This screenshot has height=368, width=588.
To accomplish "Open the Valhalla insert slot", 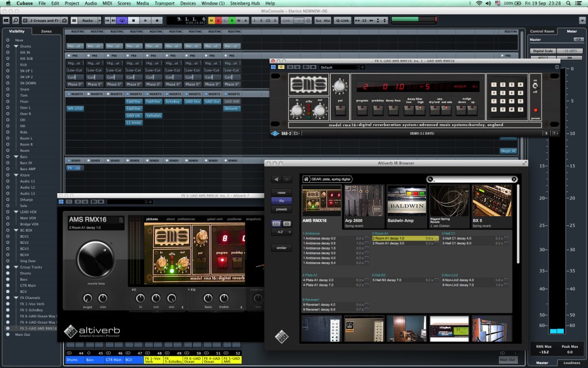I will click(153, 116).
